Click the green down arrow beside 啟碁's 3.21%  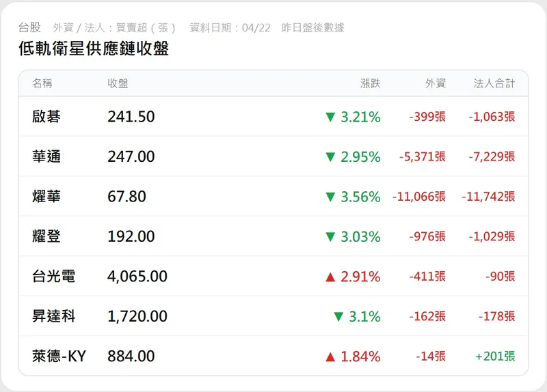tap(330, 117)
